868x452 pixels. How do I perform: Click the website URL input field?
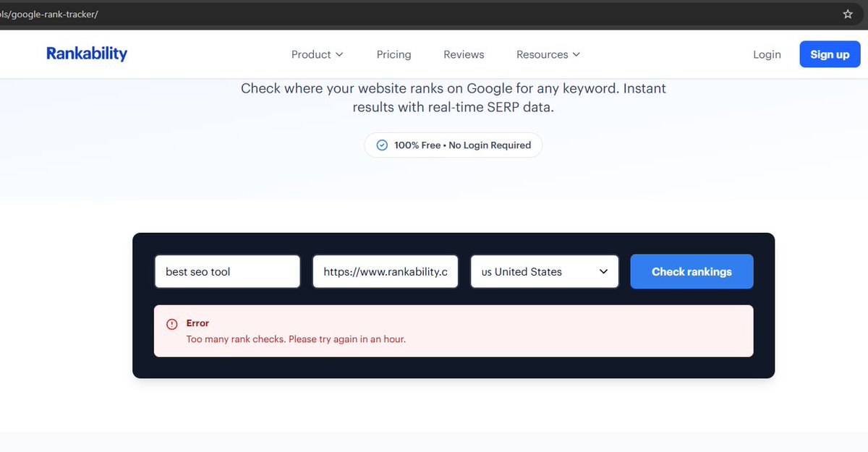click(x=386, y=272)
